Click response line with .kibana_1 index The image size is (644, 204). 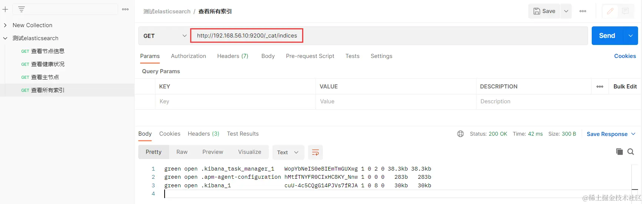click(298, 185)
